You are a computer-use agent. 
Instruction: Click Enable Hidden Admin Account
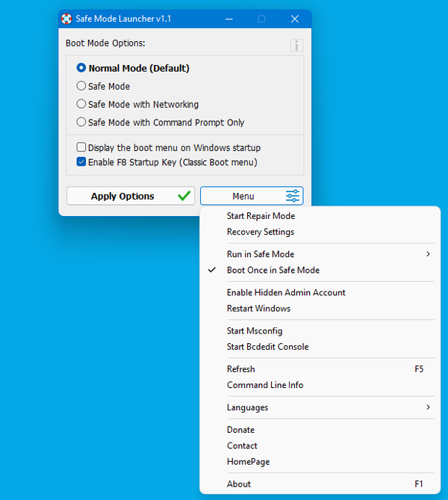coord(286,292)
